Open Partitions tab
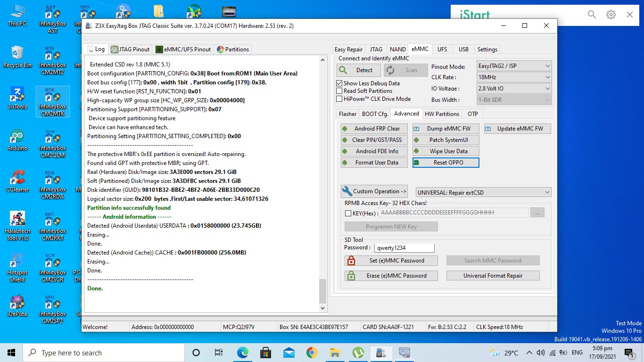 click(233, 49)
